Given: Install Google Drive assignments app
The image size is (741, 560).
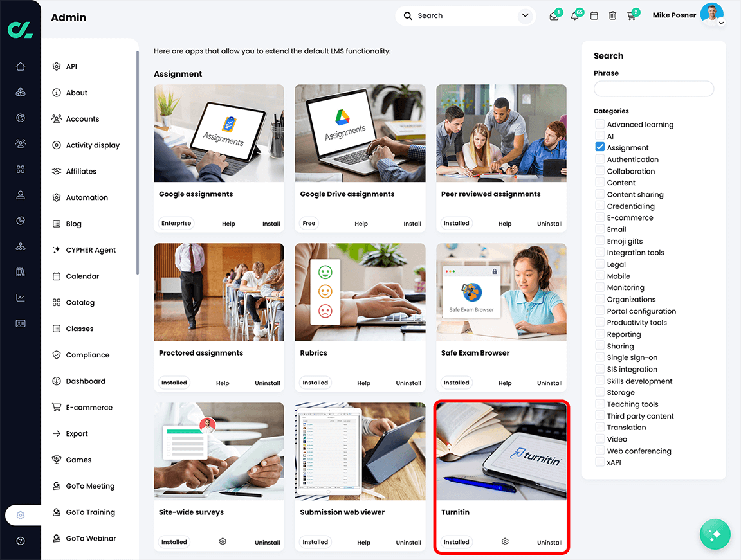Looking at the screenshot, I should click(412, 224).
